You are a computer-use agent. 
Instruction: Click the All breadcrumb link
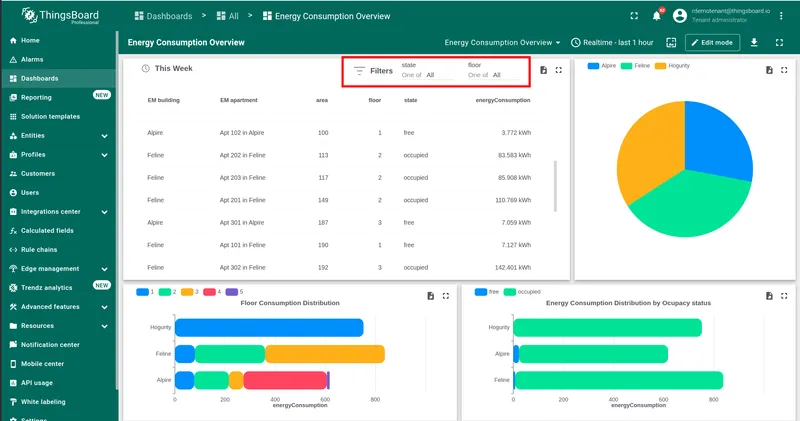point(228,16)
